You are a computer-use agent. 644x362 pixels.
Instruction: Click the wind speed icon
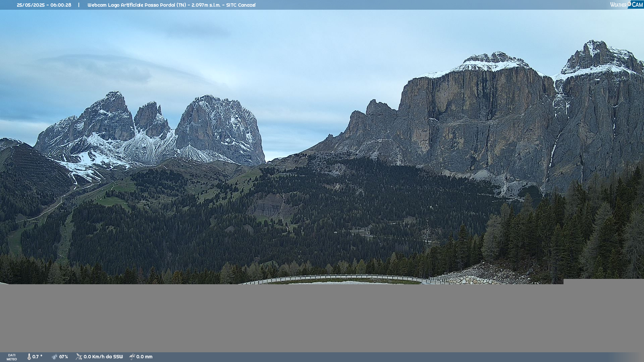(79, 357)
